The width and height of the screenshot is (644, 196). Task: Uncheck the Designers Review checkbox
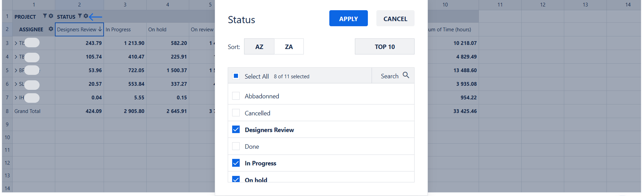point(236,130)
